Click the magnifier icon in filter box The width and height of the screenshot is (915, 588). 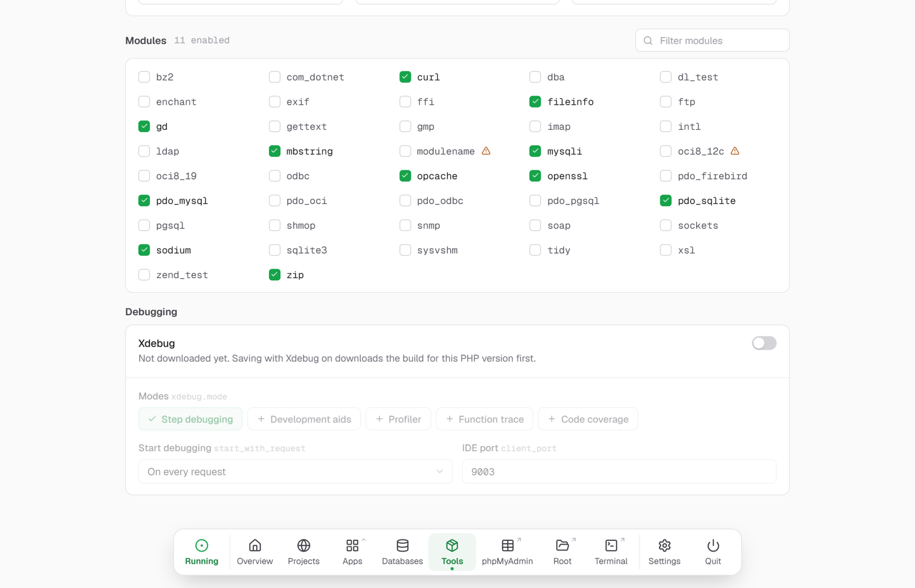pyautogui.click(x=648, y=41)
